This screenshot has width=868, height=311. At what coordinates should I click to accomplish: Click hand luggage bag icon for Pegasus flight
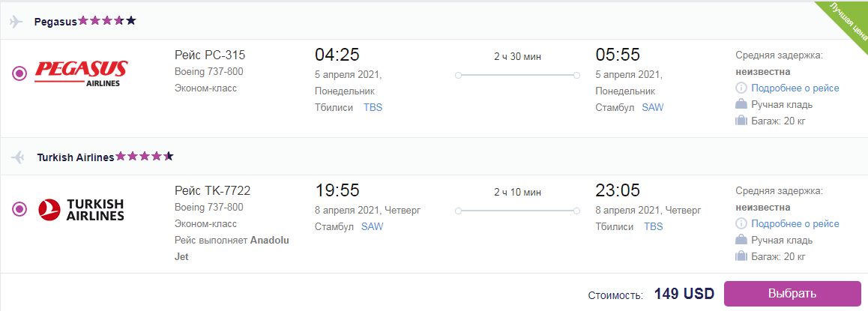click(x=741, y=104)
